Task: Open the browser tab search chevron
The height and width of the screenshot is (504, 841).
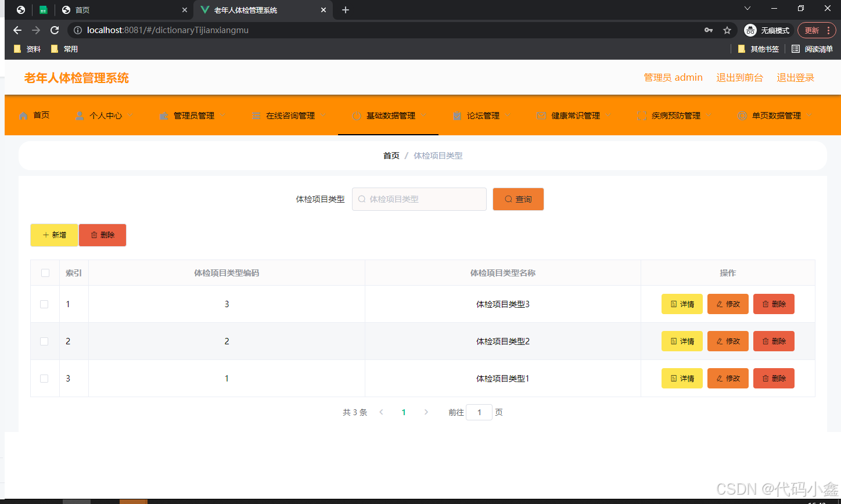Action: pos(747,8)
